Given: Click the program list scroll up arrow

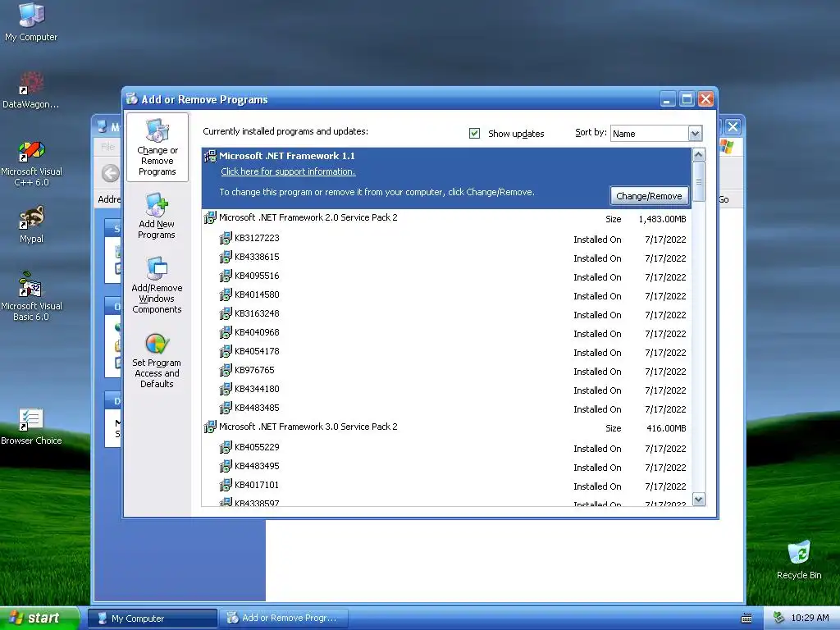Looking at the screenshot, I should 699,155.
